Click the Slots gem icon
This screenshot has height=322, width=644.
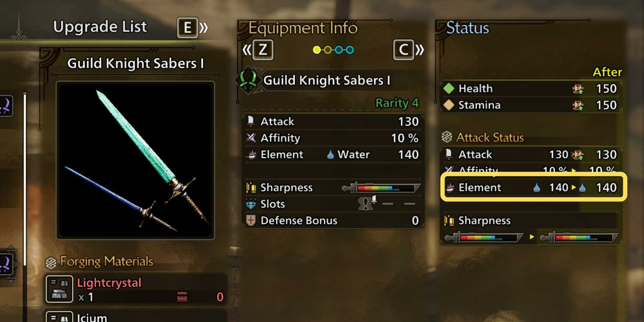click(251, 204)
